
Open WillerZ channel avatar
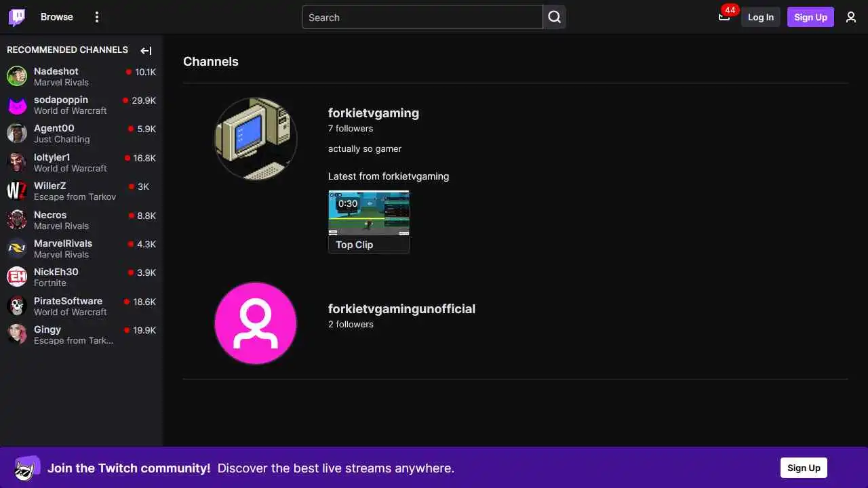coord(17,190)
